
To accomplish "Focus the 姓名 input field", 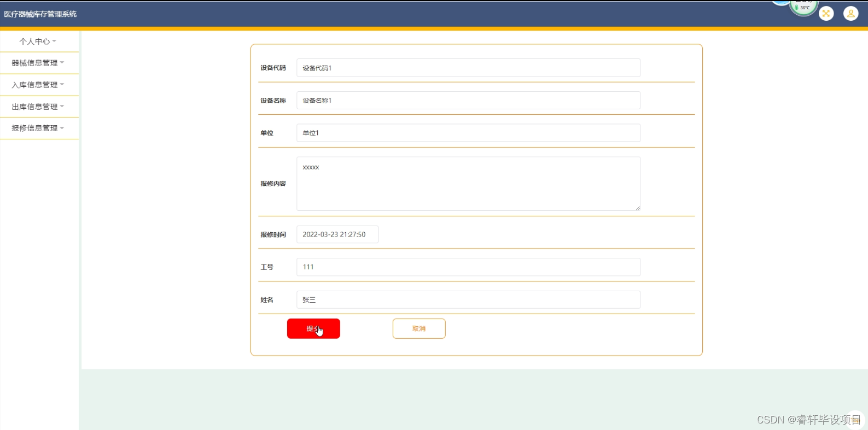I will pos(468,299).
